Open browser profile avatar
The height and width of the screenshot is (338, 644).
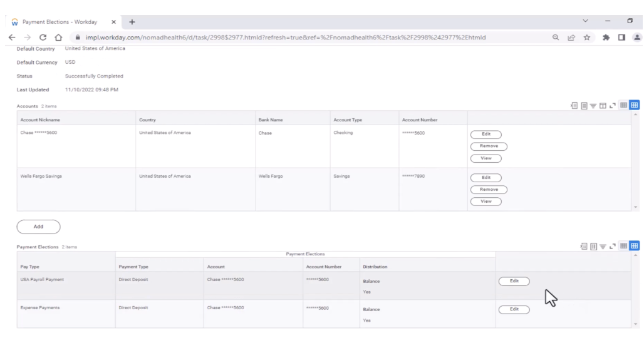(x=637, y=38)
